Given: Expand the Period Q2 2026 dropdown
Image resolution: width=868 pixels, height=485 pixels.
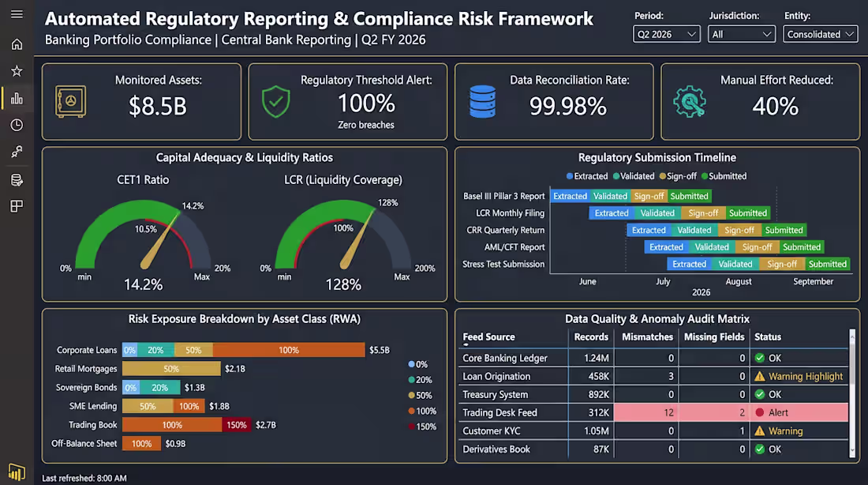Looking at the screenshot, I should 667,35.
